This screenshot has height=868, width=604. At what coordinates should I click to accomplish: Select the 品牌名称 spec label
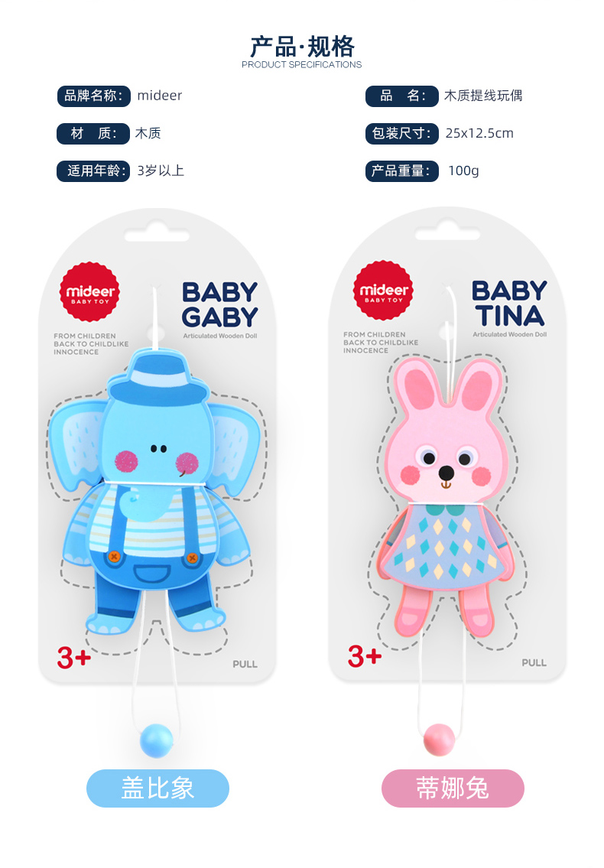point(93,96)
